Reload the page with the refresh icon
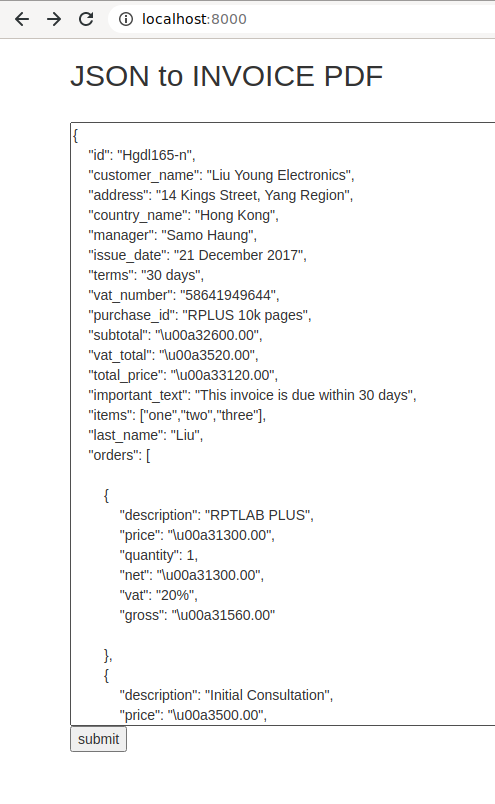Image resolution: width=495 pixels, height=804 pixels. [86, 19]
